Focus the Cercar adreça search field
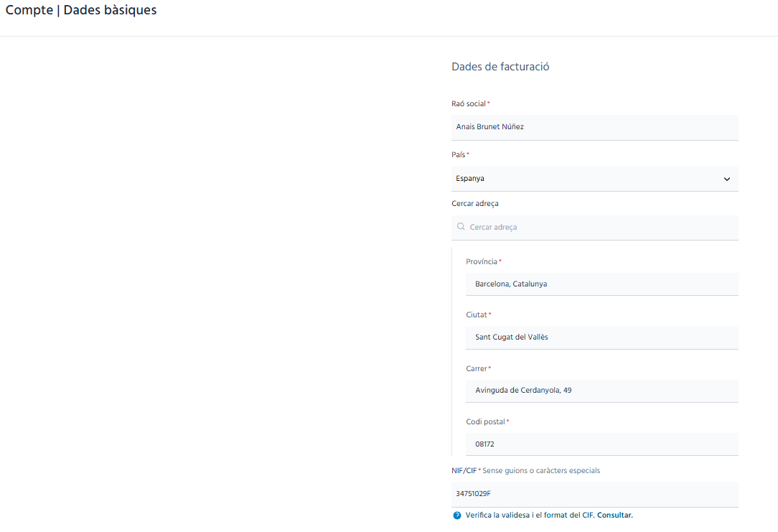Image resolution: width=778 pixels, height=532 pixels. (x=595, y=228)
